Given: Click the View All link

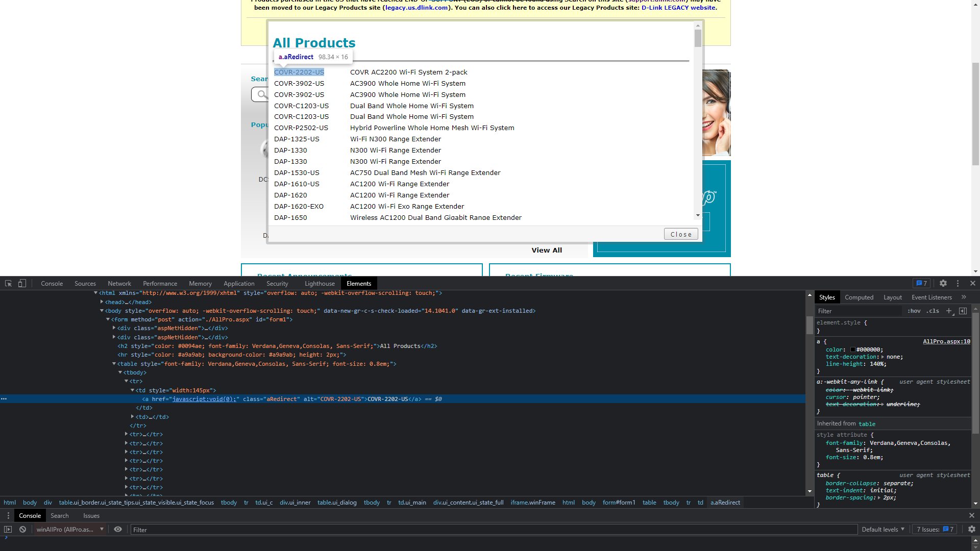Looking at the screenshot, I should [547, 251].
